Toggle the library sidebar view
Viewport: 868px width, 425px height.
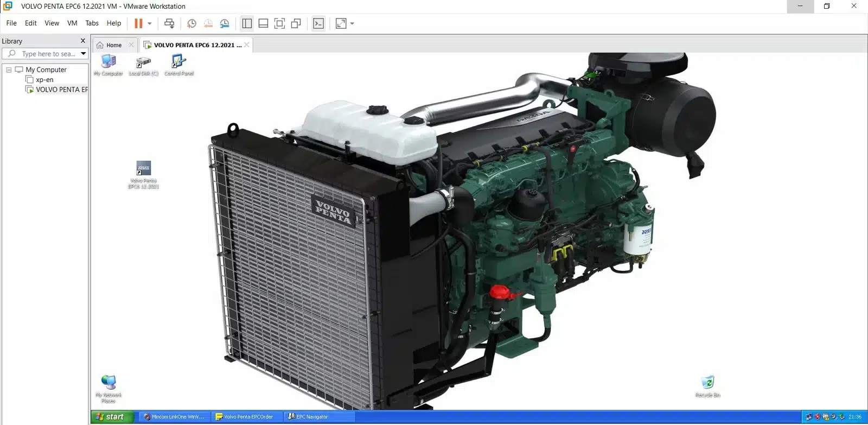[247, 23]
